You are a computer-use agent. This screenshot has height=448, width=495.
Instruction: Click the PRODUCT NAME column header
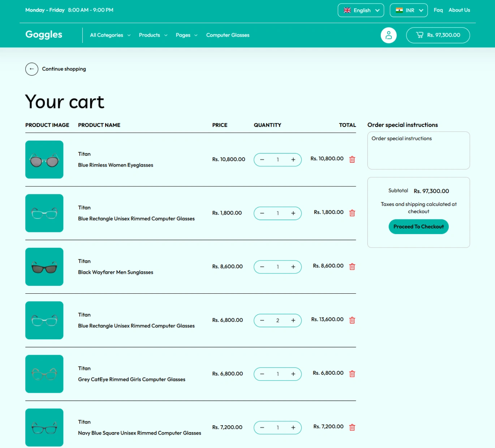(x=99, y=125)
